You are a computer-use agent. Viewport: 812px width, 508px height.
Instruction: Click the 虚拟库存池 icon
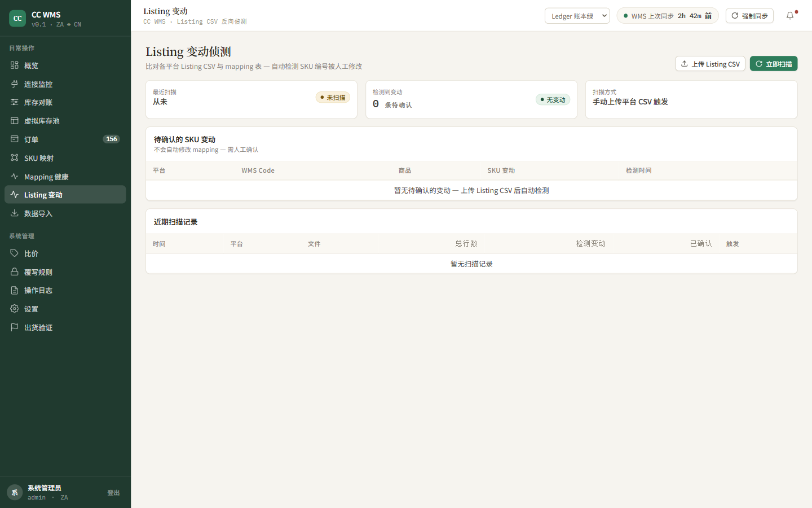(x=15, y=121)
